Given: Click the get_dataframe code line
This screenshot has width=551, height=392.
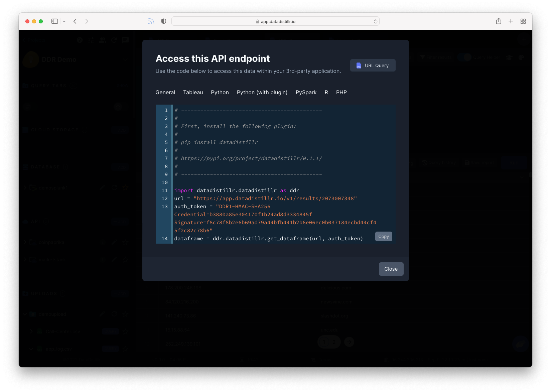Looking at the screenshot, I should 268,239.
